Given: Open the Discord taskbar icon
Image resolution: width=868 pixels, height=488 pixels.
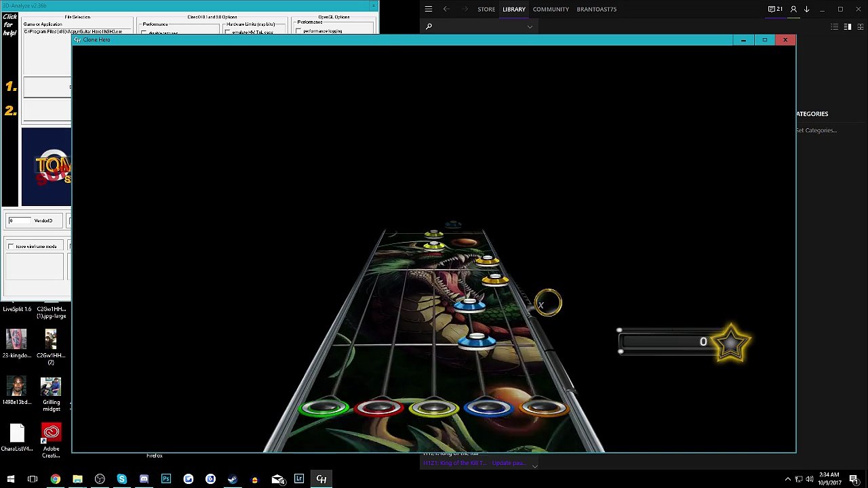Looking at the screenshot, I should [144, 479].
